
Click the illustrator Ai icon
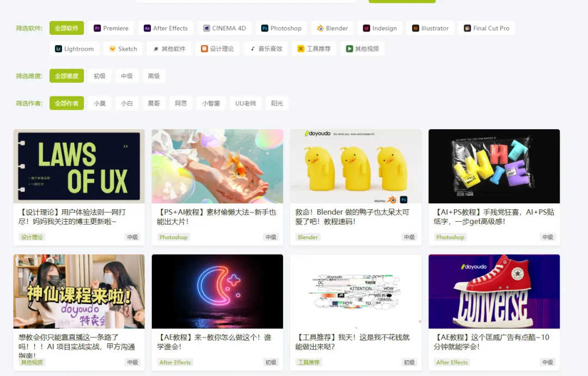click(x=415, y=28)
